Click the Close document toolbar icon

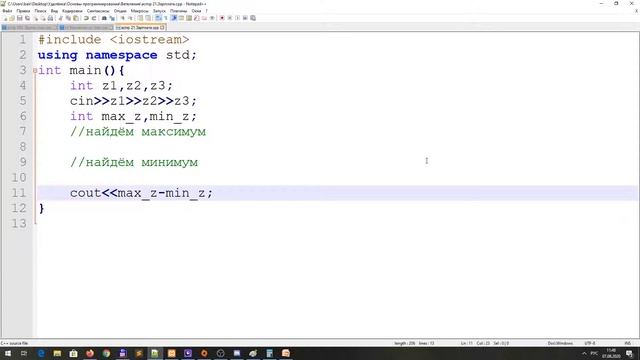[36, 18]
